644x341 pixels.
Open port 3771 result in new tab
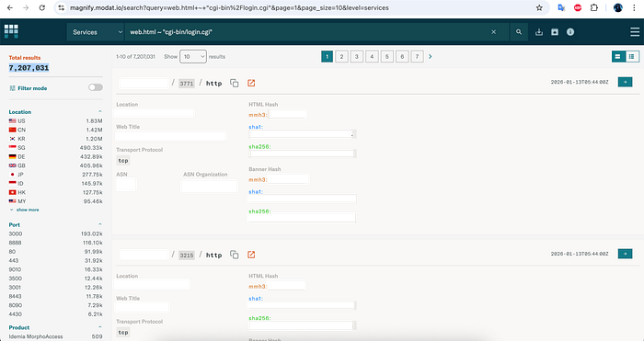tap(251, 83)
